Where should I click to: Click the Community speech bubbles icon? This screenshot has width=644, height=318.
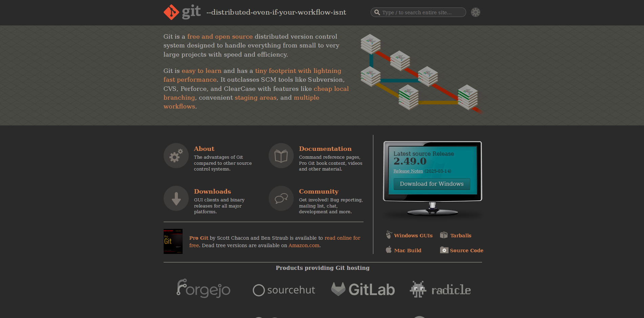(281, 198)
